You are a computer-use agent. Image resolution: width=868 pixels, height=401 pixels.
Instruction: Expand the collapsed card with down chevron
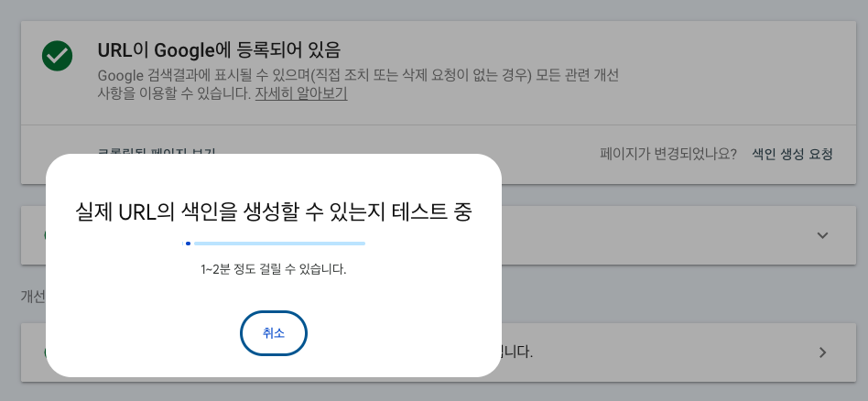pyautogui.click(x=822, y=235)
